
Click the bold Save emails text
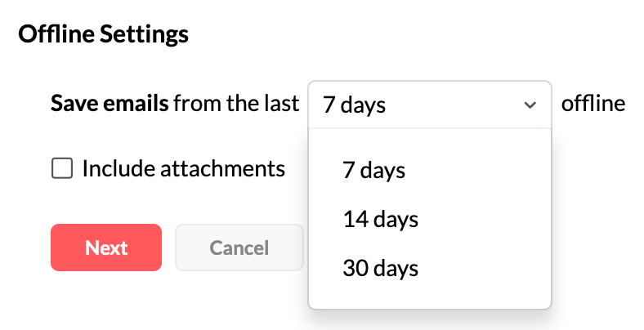(x=110, y=105)
